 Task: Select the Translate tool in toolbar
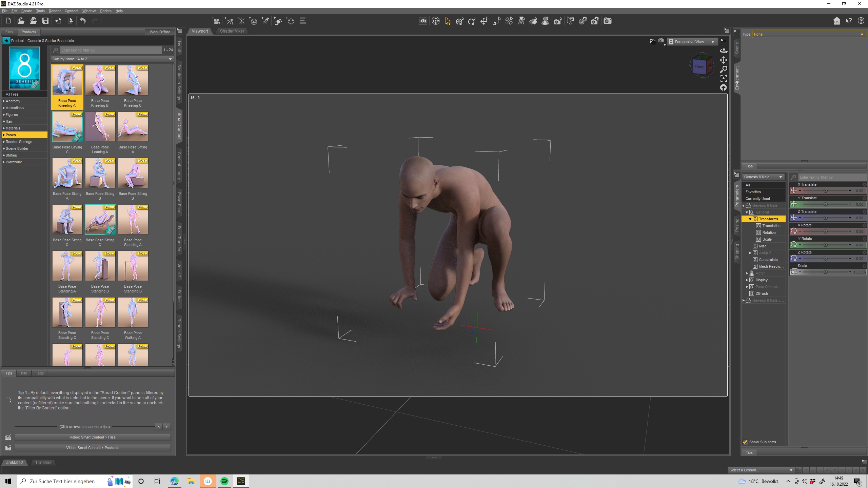(484, 21)
